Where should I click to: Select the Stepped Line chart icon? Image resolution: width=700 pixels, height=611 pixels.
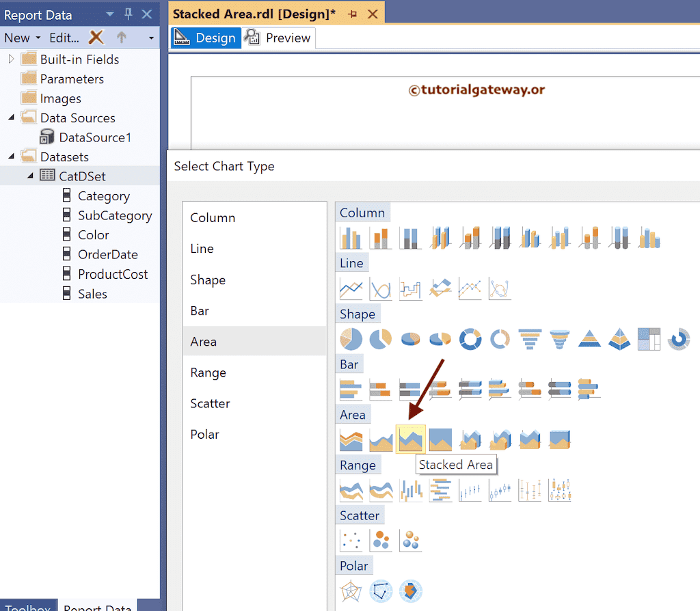410,288
